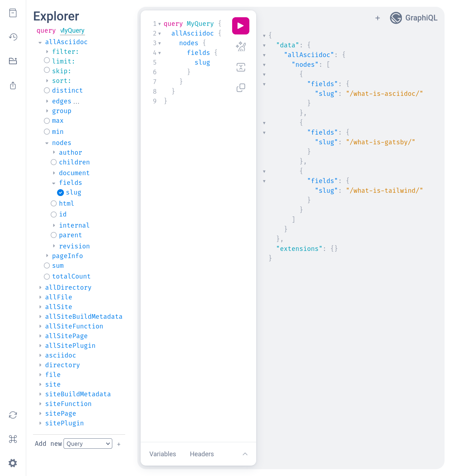The height and width of the screenshot is (476, 451).
Task: Run the query with the execute button
Action: tap(240, 26)
